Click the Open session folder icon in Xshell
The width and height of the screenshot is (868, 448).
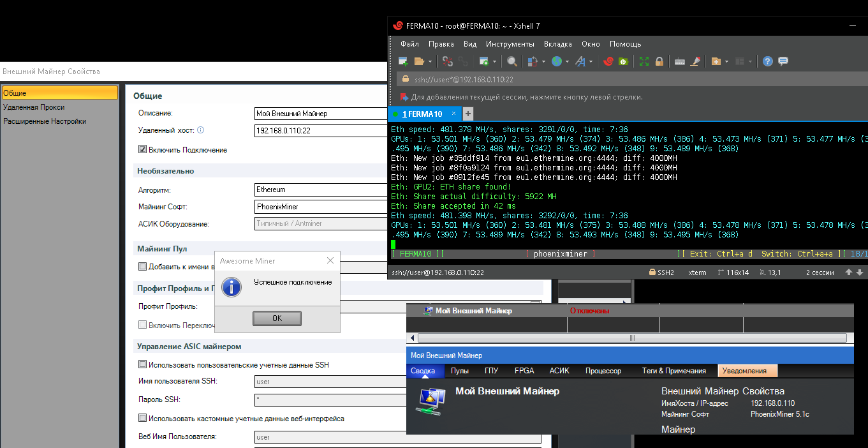(419, 61)
